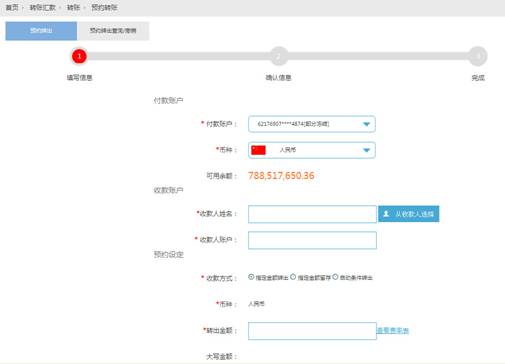Click the 从收款人选择 button

point(409,214)
